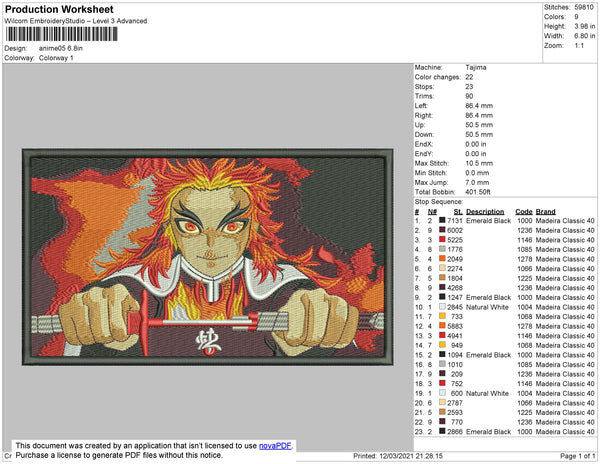Open the novaPDF hyperlink
This screenshot has width=600, height=464.
coord(275,446)
